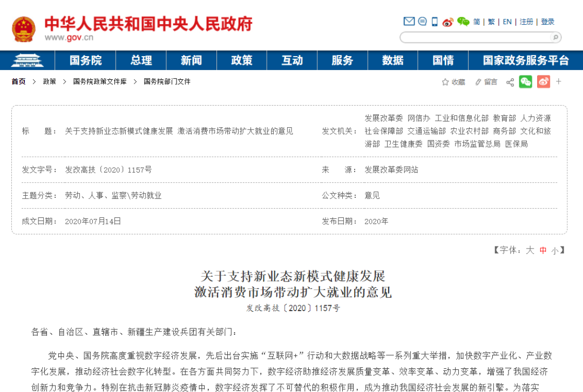This screenshot has height=392, width=583.
Task: Click the envelope mail icon in header
Action: (409, 22)
